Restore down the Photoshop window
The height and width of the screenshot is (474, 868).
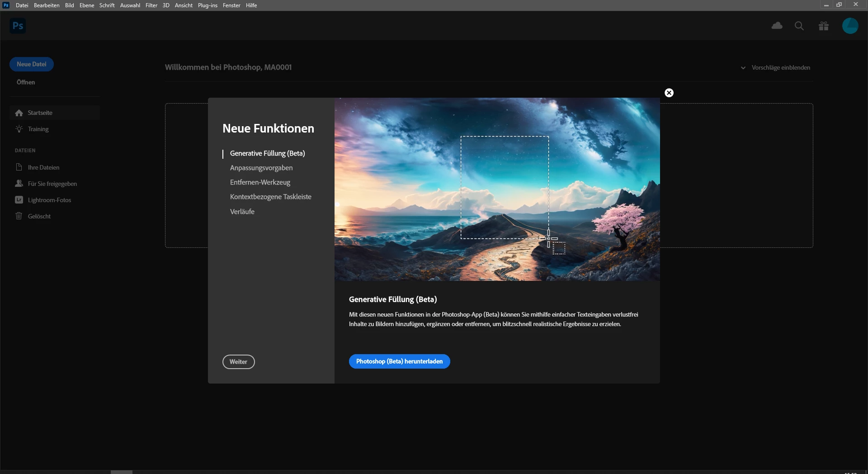(839, 5)
